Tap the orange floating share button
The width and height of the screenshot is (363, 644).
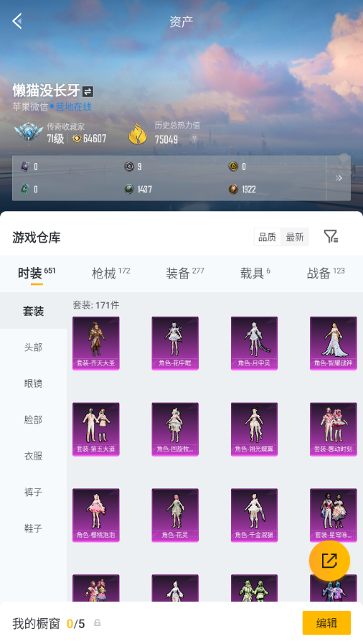pos(329,561)
